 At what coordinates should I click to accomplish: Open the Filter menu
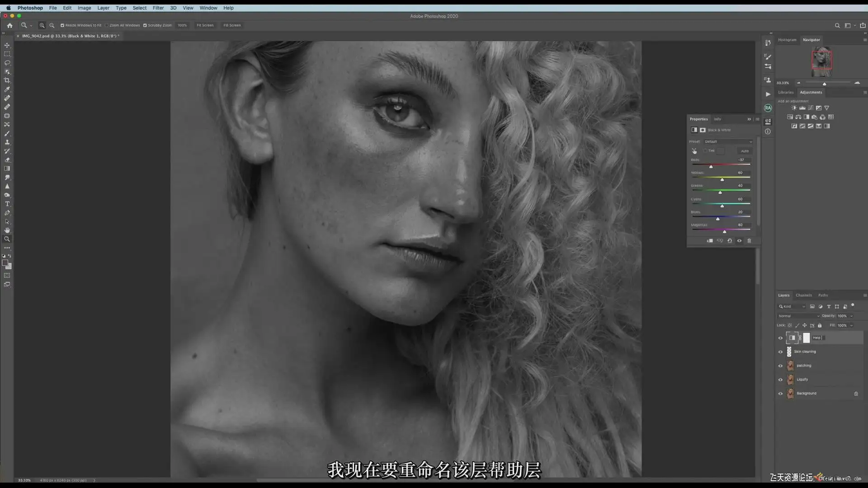(x=158, y=8)
